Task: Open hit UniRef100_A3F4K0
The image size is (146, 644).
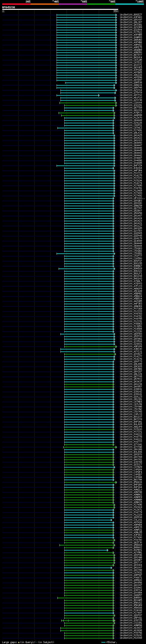Action: coord(131,17)
